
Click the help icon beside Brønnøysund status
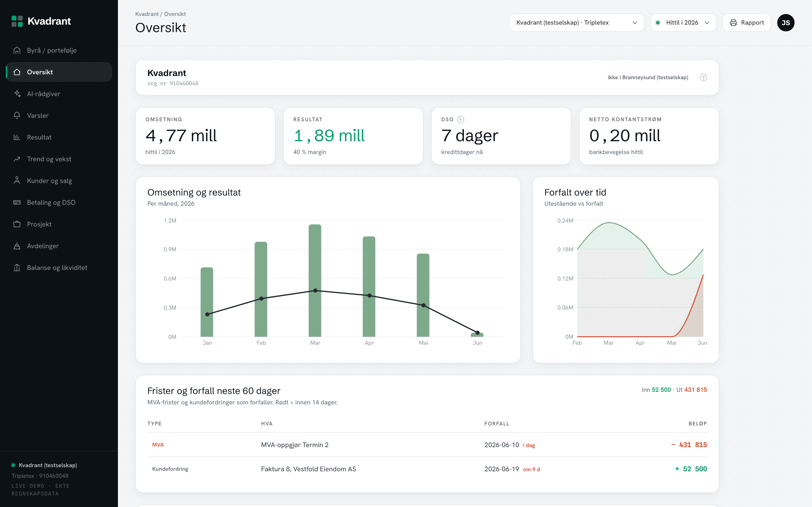[703, 77]
